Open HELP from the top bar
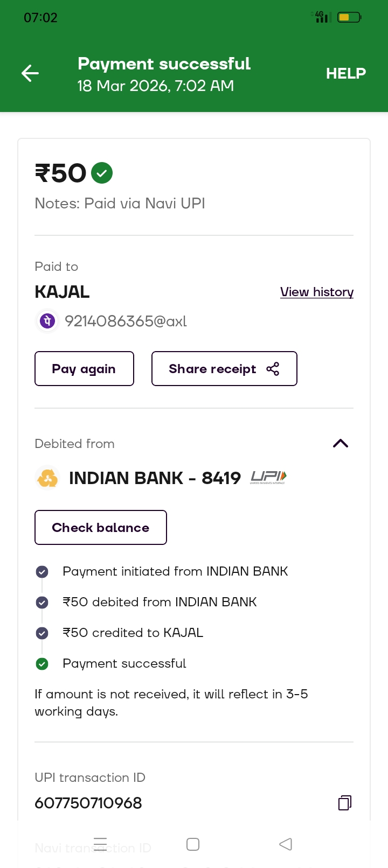This screenshot has height=868, width=388. point(345,73)
